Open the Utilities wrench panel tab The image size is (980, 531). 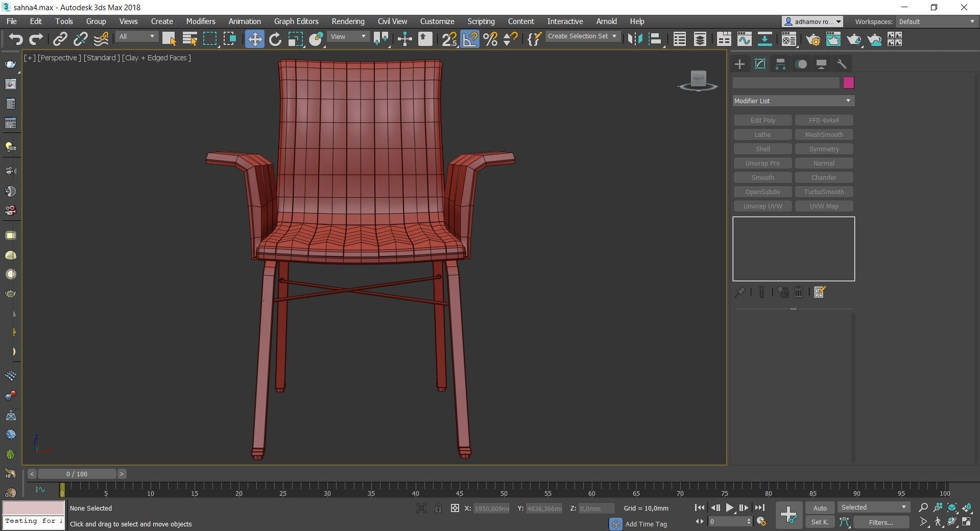(842, 64)
